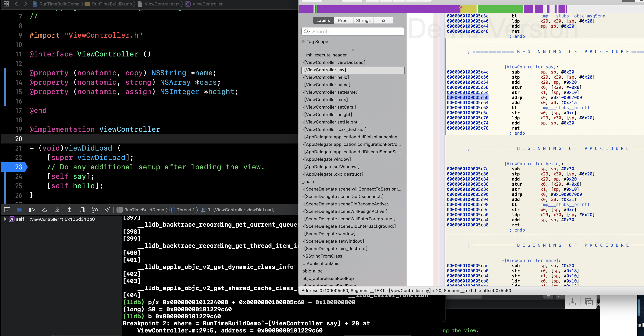Screen dimensions: 644x336
Task: Switch to the Labels tab in Hopper
Action: (323, 21)
